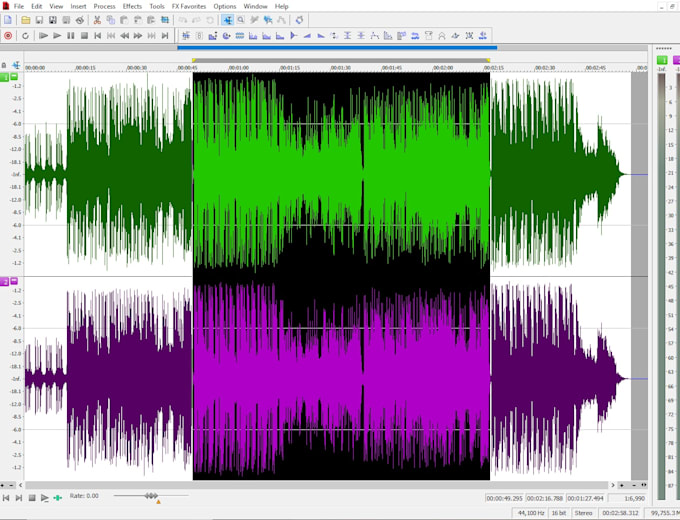Click the New file icon
The height and width of the screenshot is (520, 680).
(8, 20)
